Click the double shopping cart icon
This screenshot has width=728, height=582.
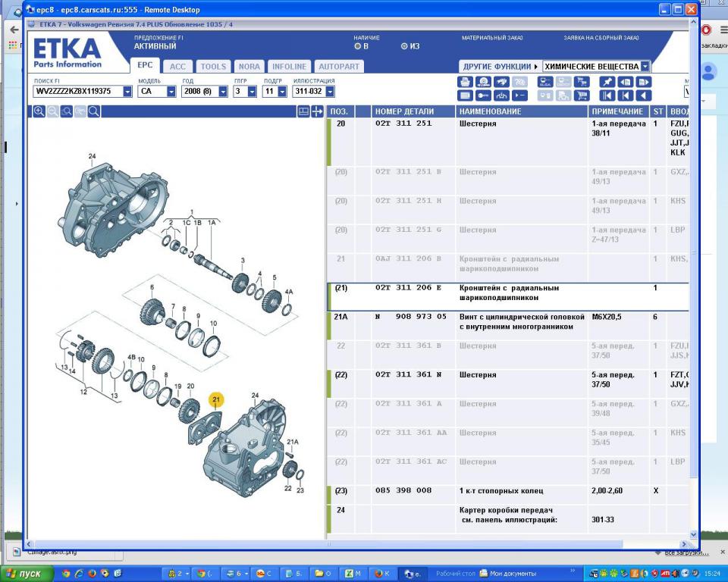[582, 82]
